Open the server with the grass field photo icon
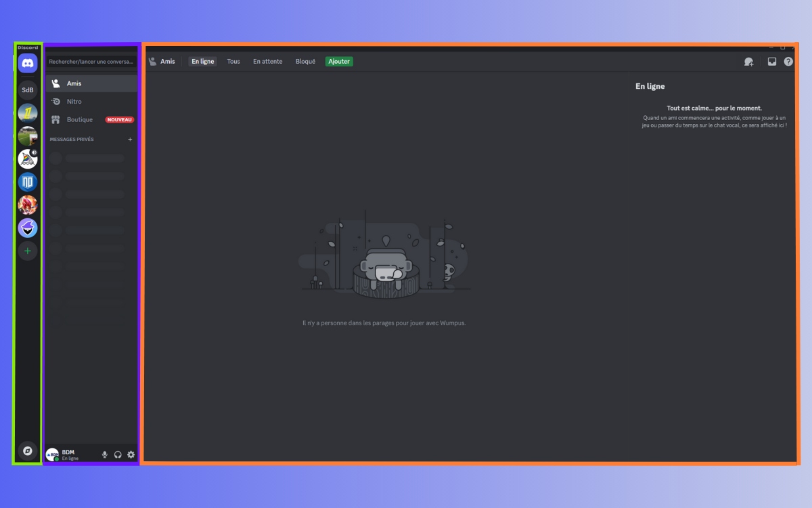Viewport: 812px width, 508px height. click(x=28, y=136)
